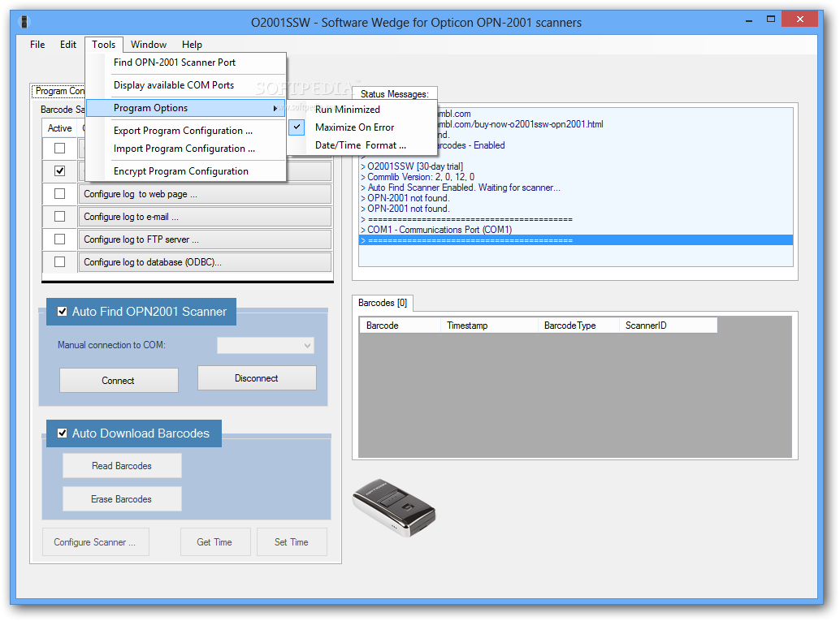Enable log to database ODBC checkbox
Screen dimensions: 840x621
tap(59, 261)
